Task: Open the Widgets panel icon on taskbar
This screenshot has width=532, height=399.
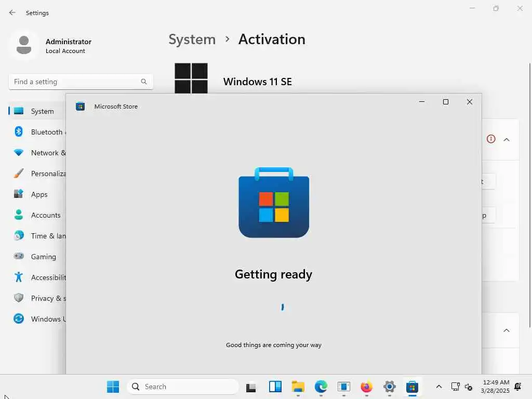Action: pos(275,387)
